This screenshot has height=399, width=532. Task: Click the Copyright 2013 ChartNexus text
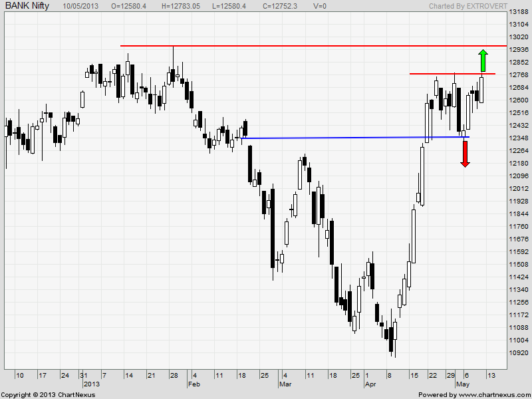48,394
